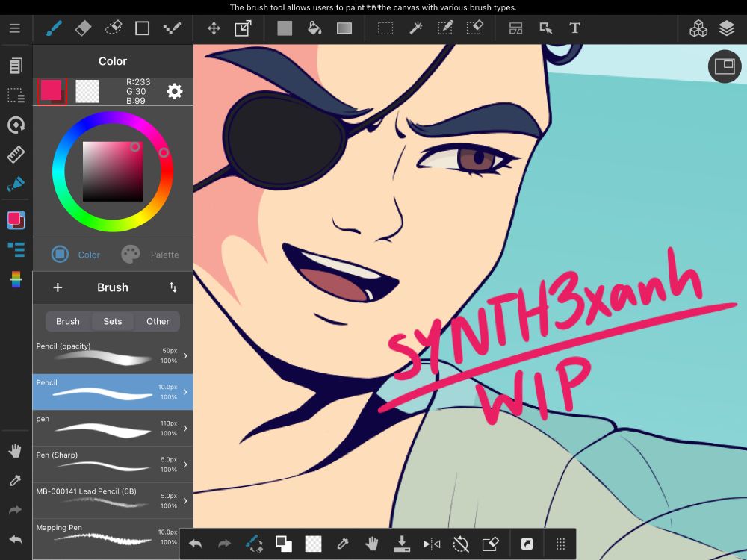Image resolution: width=747 pixels, height=560 pixels.
Task: Expand selected Pencil brush settings chevron
Action: tap(185, 392)
